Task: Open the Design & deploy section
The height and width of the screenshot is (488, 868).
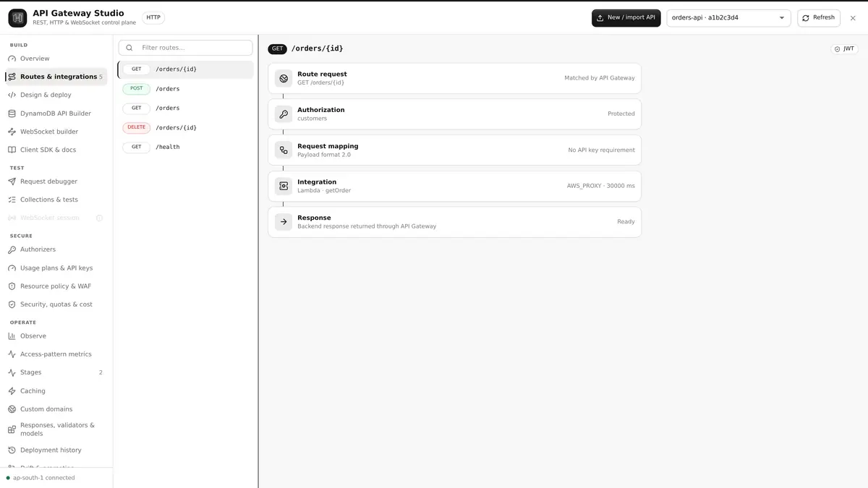Action: coord(56,95)
